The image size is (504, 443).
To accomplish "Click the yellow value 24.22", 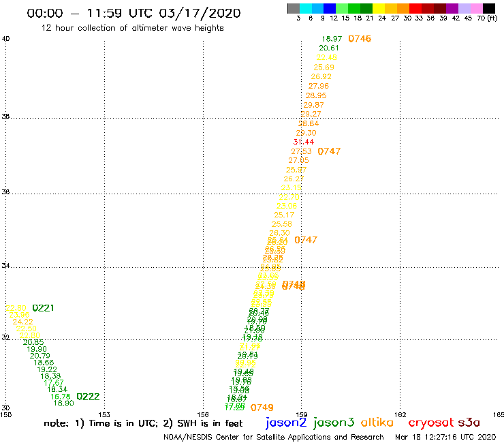I will (x=23, y=322).
